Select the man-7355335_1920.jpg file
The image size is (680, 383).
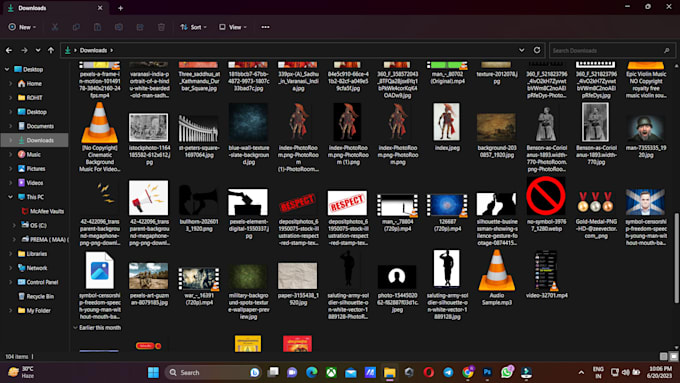(645, 137)
